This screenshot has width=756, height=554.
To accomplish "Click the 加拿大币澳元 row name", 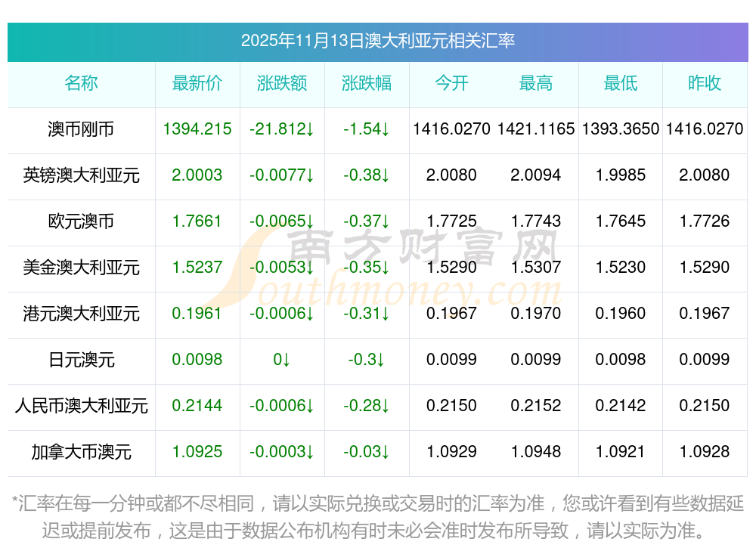I will (81, 452).
